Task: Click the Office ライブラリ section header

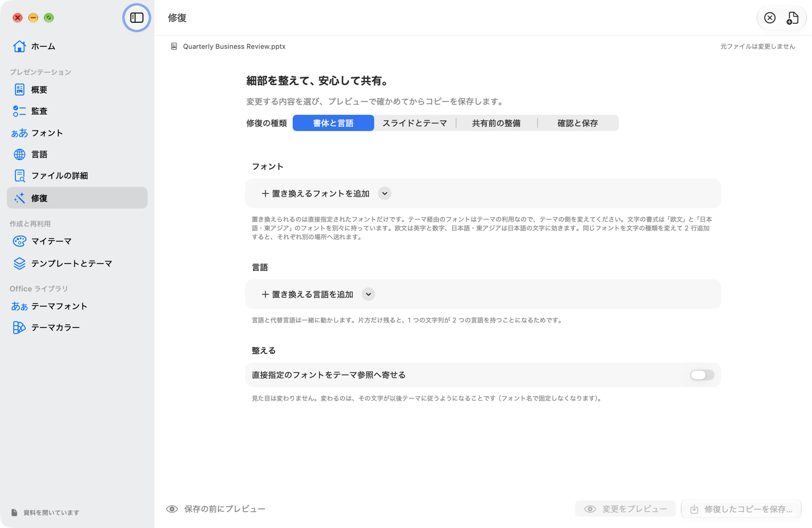Action: point(39,289)
